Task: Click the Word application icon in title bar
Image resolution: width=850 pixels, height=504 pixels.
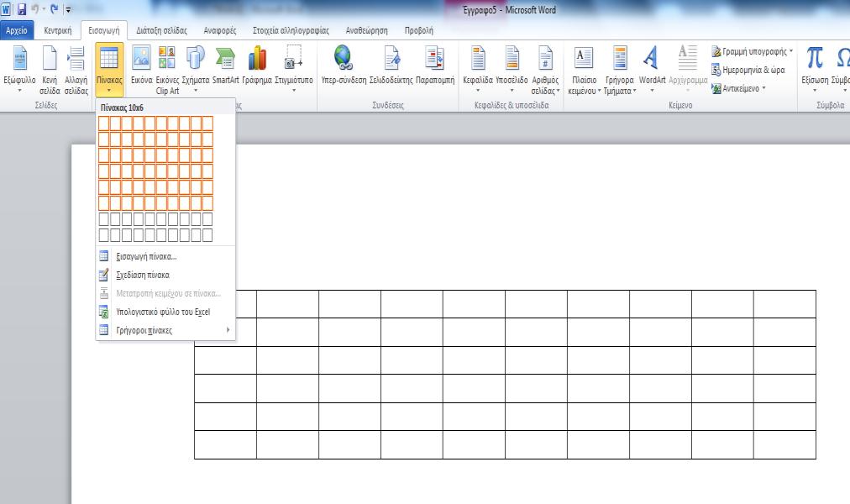Action: (6, 9)
